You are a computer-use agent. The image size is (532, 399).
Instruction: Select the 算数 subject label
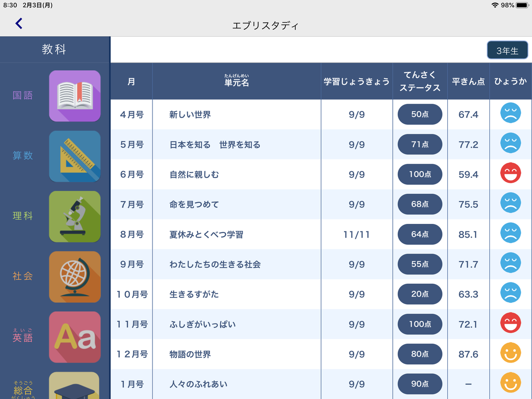click(23, 156)
